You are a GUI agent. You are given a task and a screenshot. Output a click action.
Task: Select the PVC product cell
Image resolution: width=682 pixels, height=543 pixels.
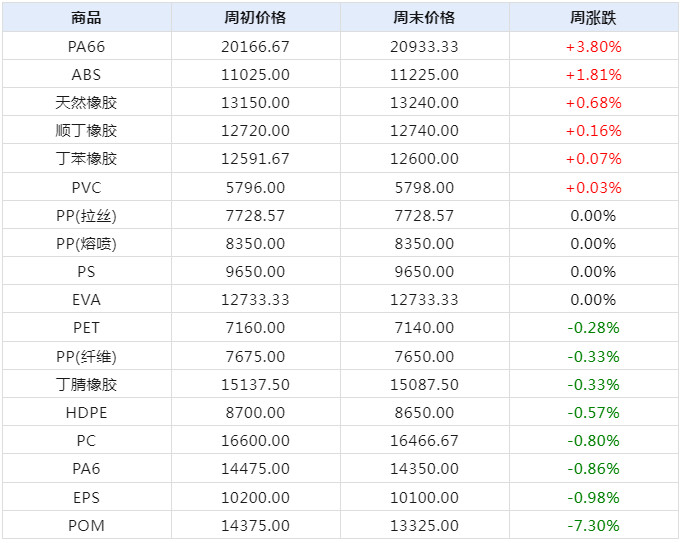[x=86, y=188]
